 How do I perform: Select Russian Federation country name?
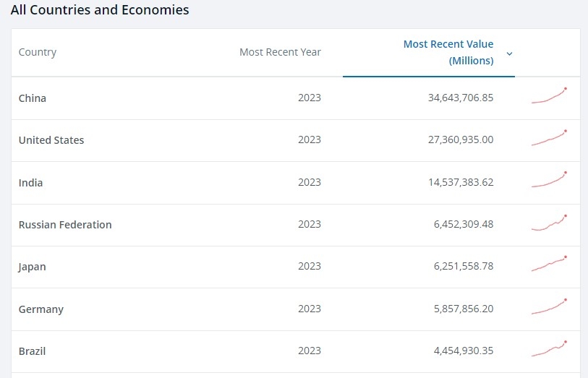coord(65,225)
